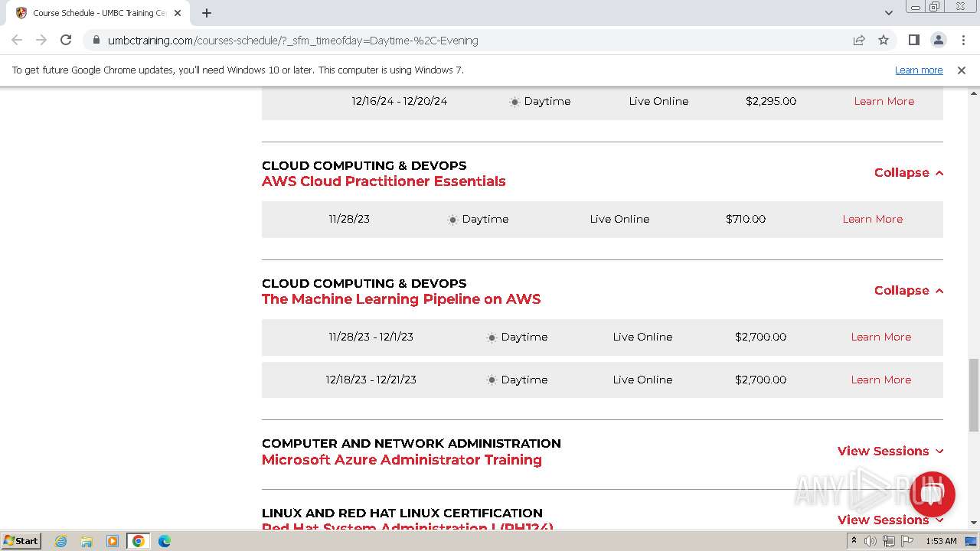Go forward to the next page
The width and height of the screenshot is (980, 551).
click(41, 41)
